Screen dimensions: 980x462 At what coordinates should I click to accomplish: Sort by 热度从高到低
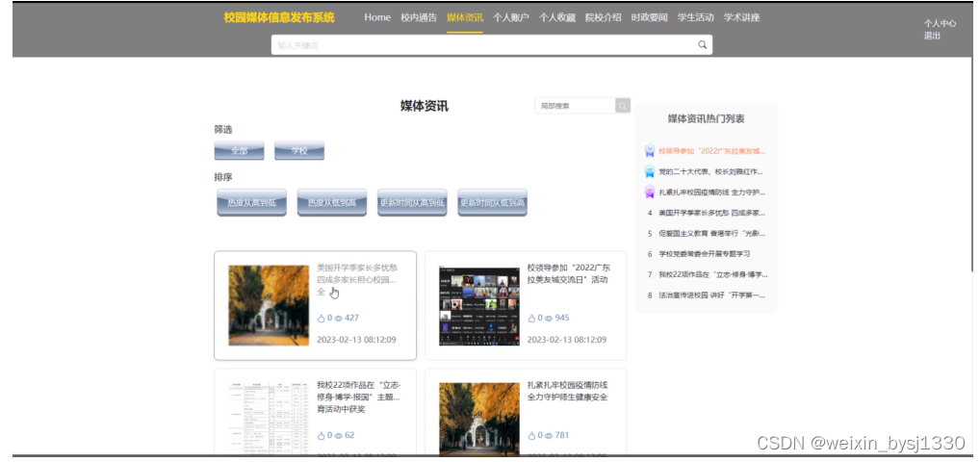252,202
